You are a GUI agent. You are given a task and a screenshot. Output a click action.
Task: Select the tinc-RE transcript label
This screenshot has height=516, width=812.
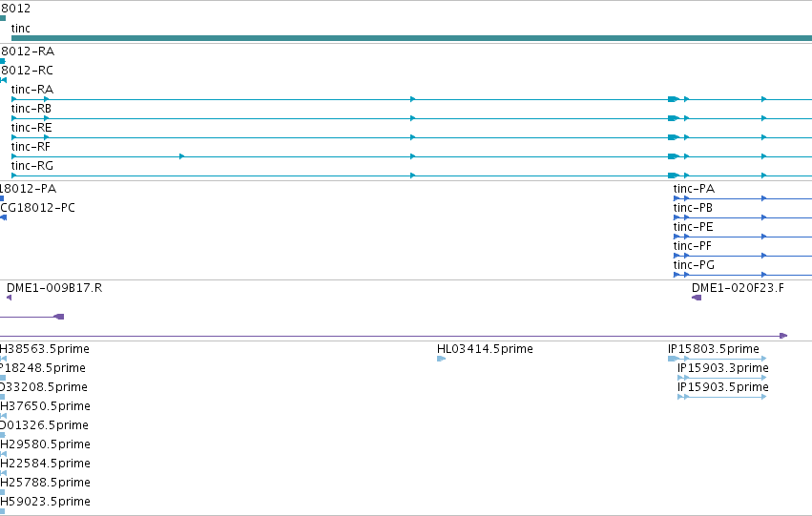coord(31,128)
